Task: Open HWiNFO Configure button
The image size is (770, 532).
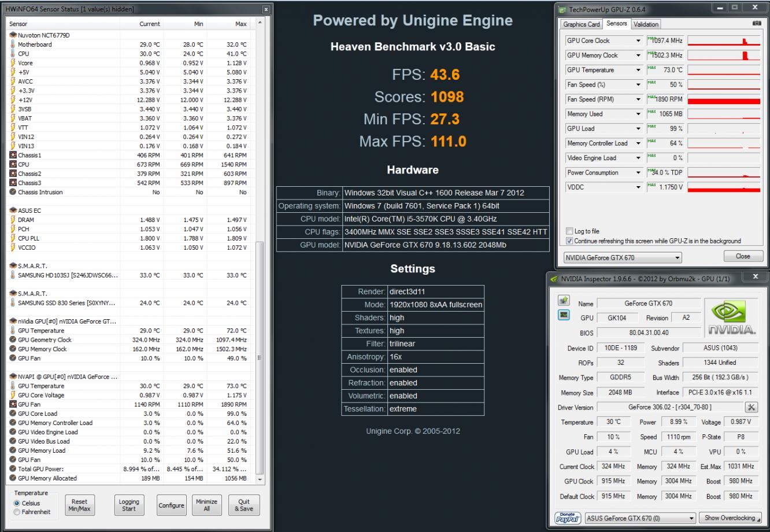Action: 171,505
